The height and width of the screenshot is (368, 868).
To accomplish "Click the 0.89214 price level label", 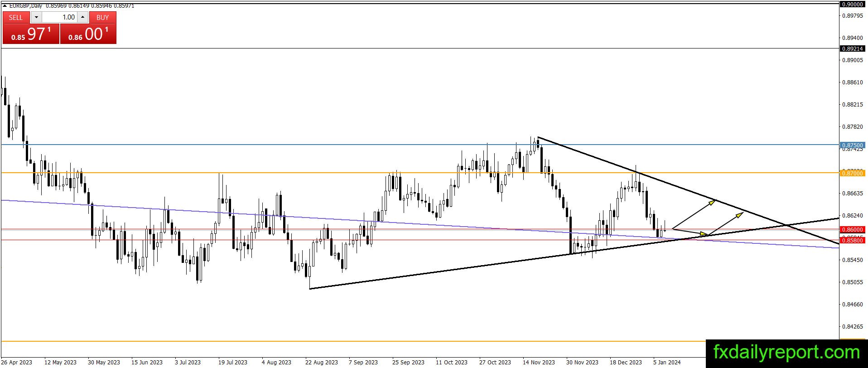I will point(853,48).
